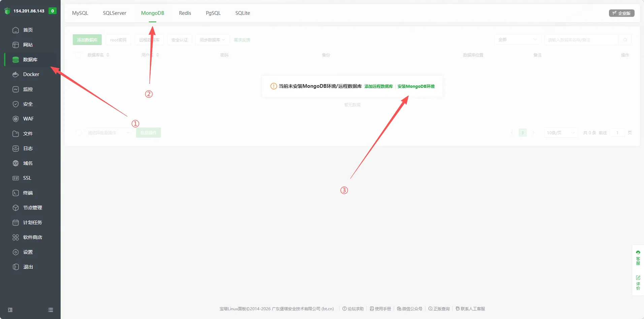Switch to the PgSQL tab
The height and width of the screenshot is (319, 644).
(x=213, y=13)
